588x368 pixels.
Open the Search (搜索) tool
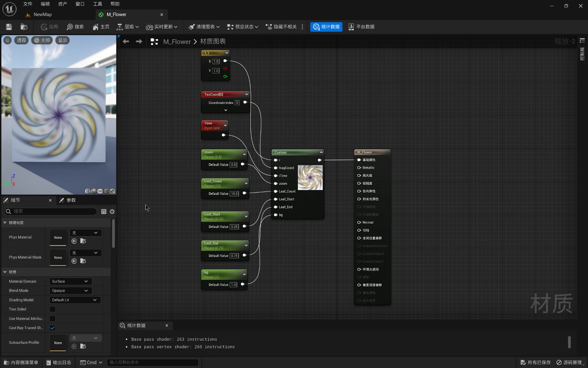75,27
